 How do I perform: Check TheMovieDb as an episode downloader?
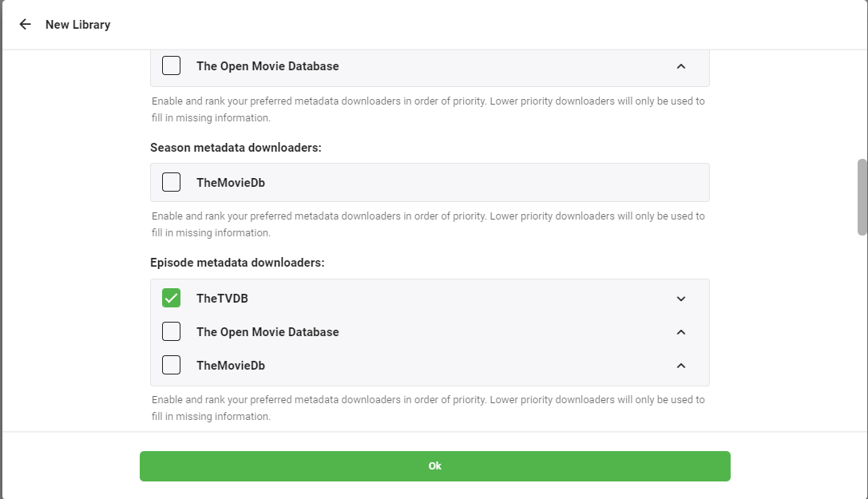point(171,365)
